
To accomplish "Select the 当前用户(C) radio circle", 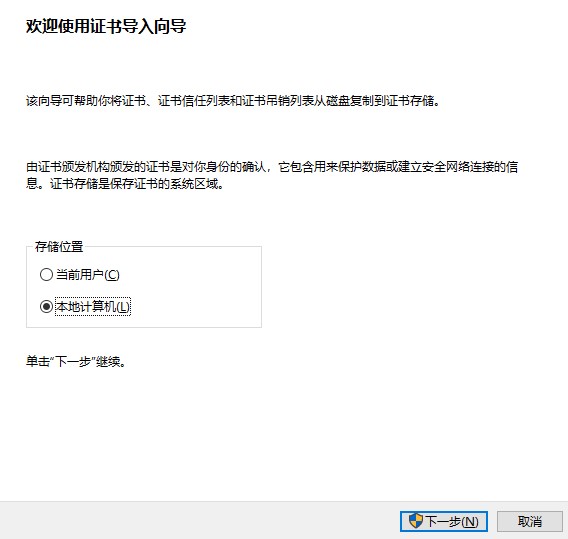I will 46,275.
